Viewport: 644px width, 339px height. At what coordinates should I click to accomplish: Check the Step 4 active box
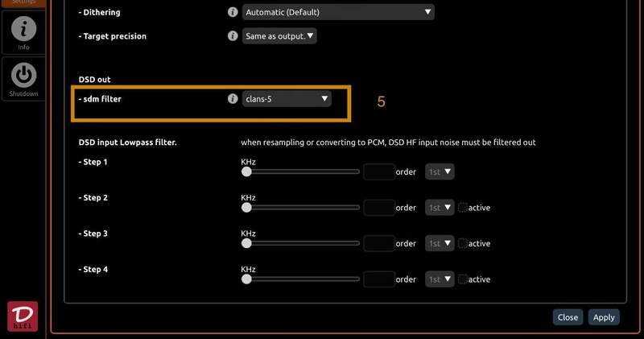tap(463, 279)
